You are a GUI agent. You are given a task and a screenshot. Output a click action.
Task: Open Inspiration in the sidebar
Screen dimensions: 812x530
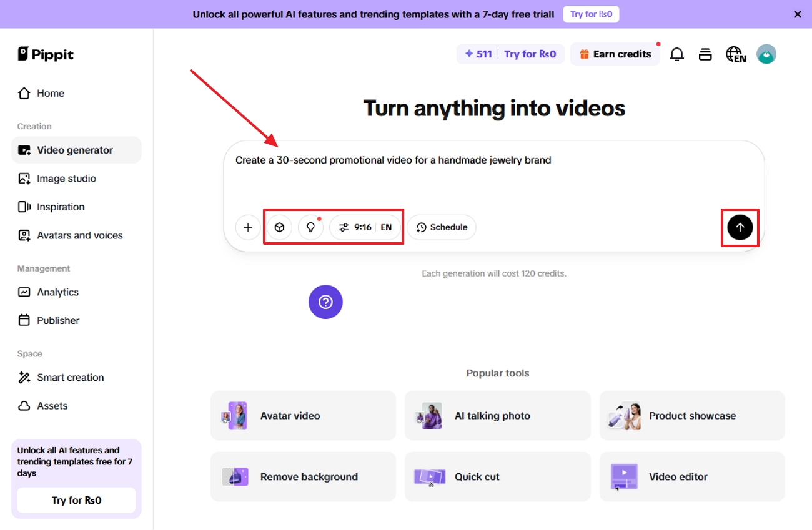(x=76, y=207)
